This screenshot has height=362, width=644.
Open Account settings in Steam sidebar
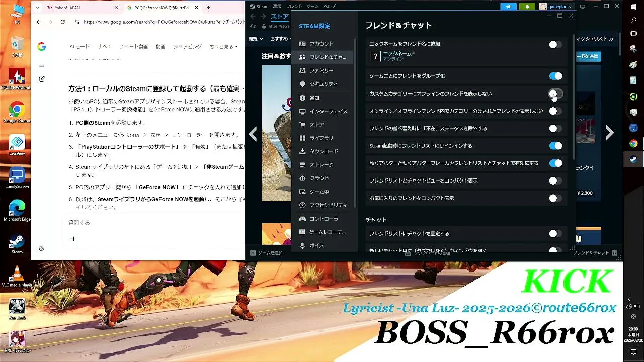[322, 44]
